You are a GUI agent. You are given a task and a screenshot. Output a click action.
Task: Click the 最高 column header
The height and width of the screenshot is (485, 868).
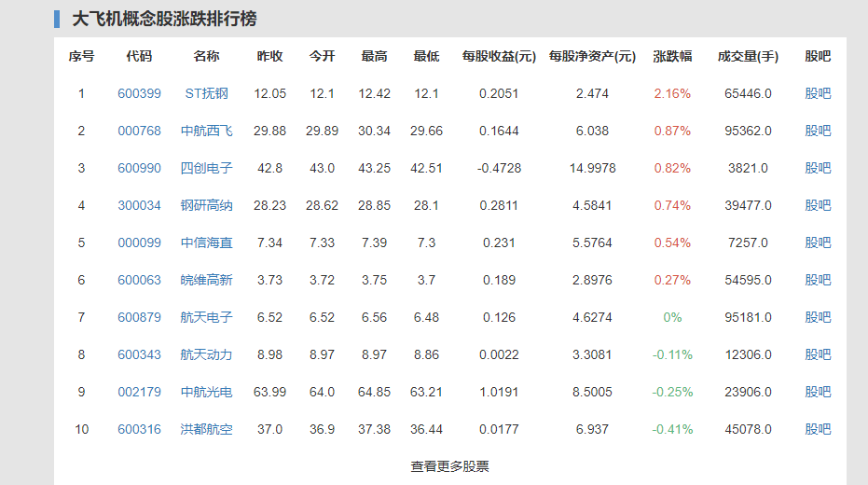[374, 57]
